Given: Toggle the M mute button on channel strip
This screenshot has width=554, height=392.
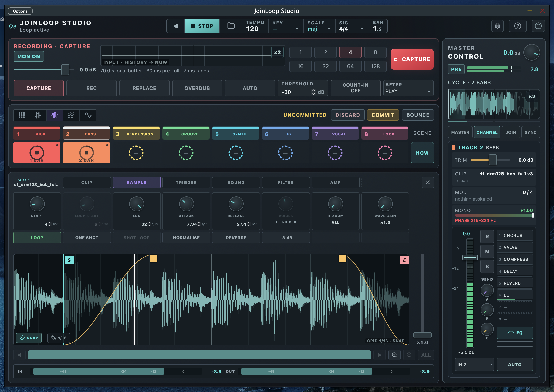Looking at the screenshot, I should (x=487, y=252).
